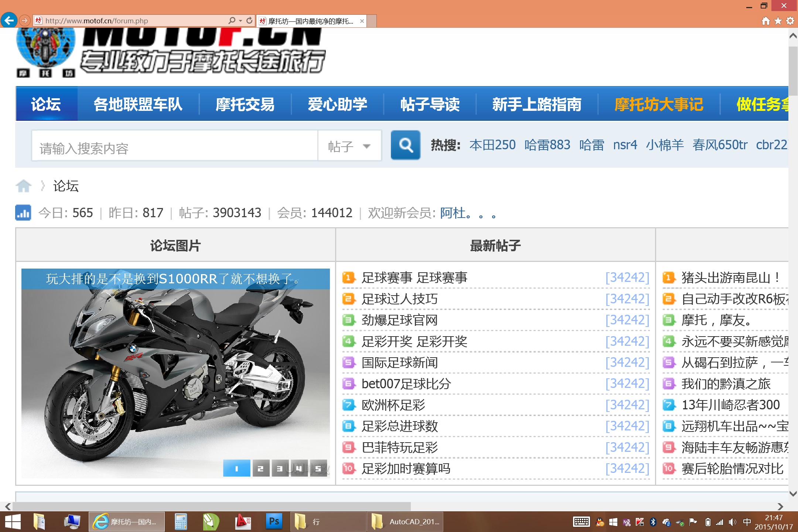Open the 各地联盟车队 menu item

pyautogui.click(x=138, y=104)
